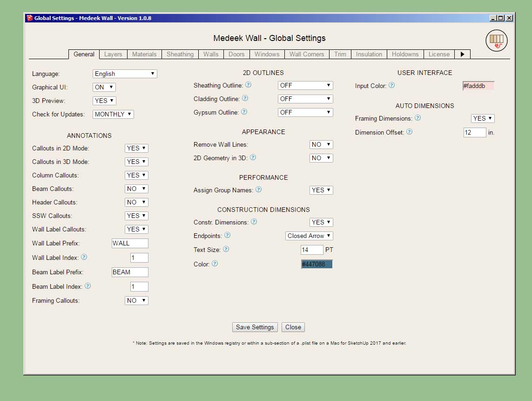This screenshot has width=532, height=401.
Task: Switch to the Wall Corners tab
Action: (x=307, y=54)
